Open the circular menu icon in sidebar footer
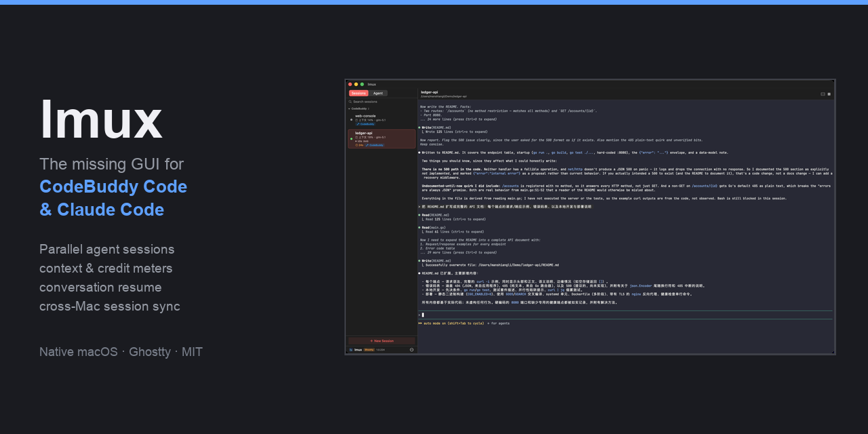This screenshot has height=434, width=868. (412, 350)
